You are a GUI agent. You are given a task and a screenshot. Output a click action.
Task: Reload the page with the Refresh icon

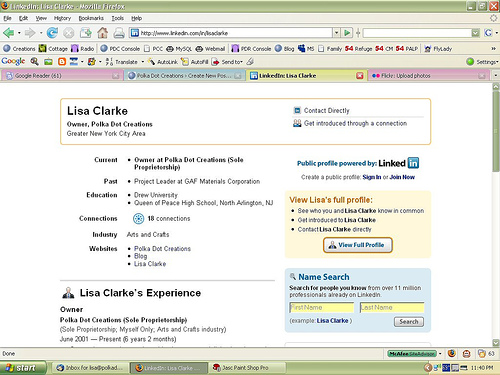click(52, 33)
